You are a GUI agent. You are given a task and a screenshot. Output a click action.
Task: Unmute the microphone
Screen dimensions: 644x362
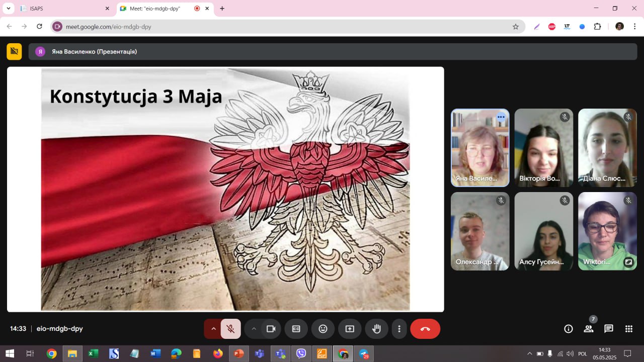[231, 329]
